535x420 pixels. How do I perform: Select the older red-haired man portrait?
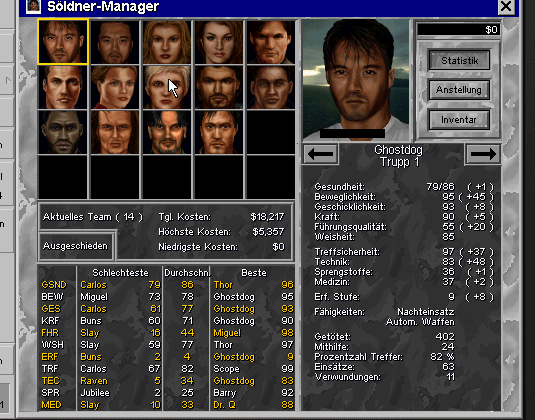point(115,132)
